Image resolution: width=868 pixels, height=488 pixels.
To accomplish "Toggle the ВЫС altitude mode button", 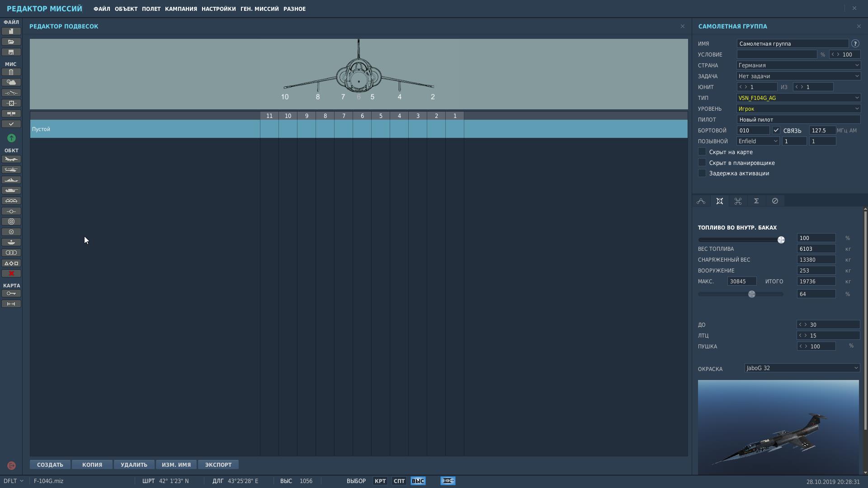I will tap(418, 481).
